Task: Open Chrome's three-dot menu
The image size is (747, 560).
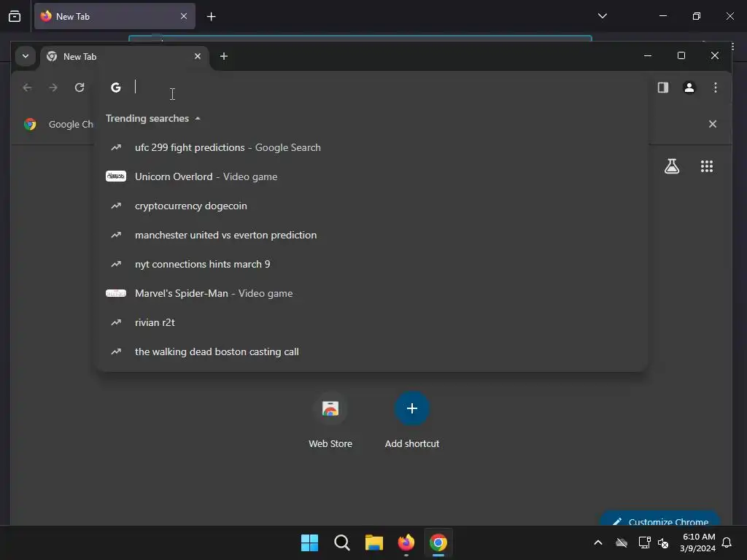Action: pos(715,87)
